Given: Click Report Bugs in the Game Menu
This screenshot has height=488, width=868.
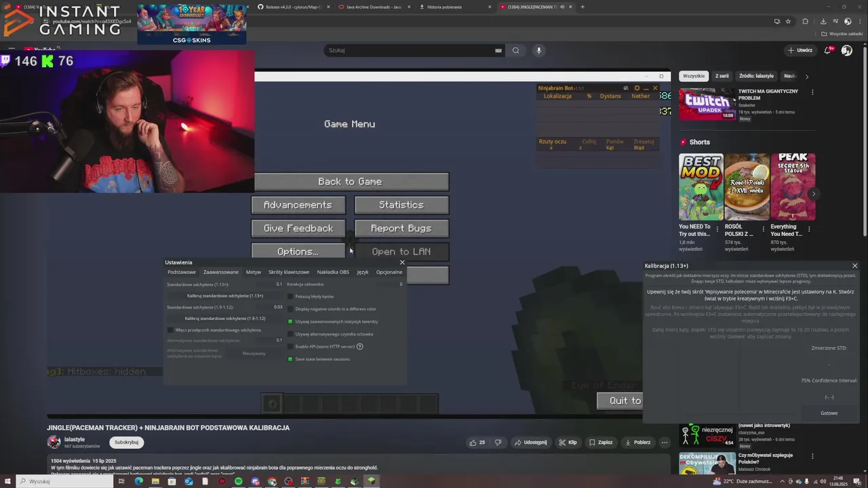Looking at the screenshot, I should pyautogui.click(x=401, y=228).
